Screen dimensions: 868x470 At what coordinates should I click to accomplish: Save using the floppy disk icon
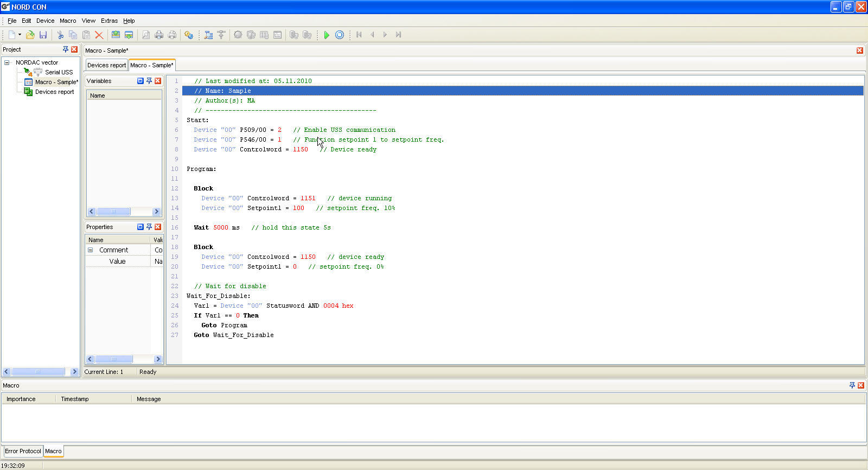43,35
